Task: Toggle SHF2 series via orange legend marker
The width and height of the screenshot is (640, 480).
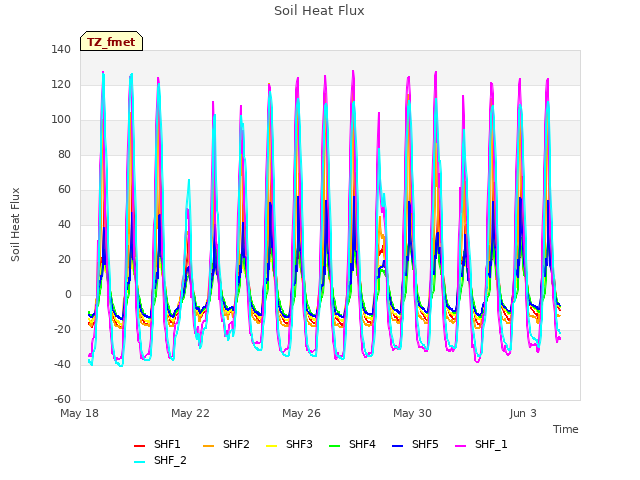Action: point(209,446)
